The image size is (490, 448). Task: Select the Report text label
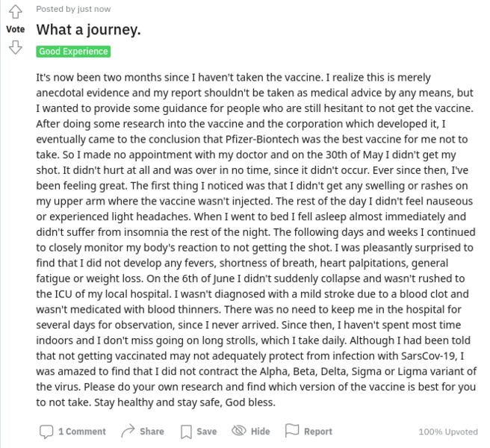(318, 432)
